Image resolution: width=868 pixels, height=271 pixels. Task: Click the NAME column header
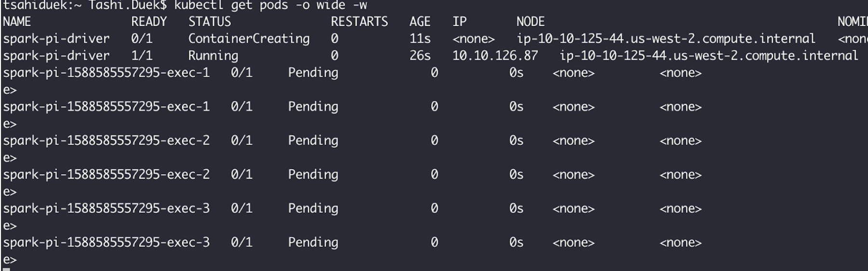[x=17, y=22]
